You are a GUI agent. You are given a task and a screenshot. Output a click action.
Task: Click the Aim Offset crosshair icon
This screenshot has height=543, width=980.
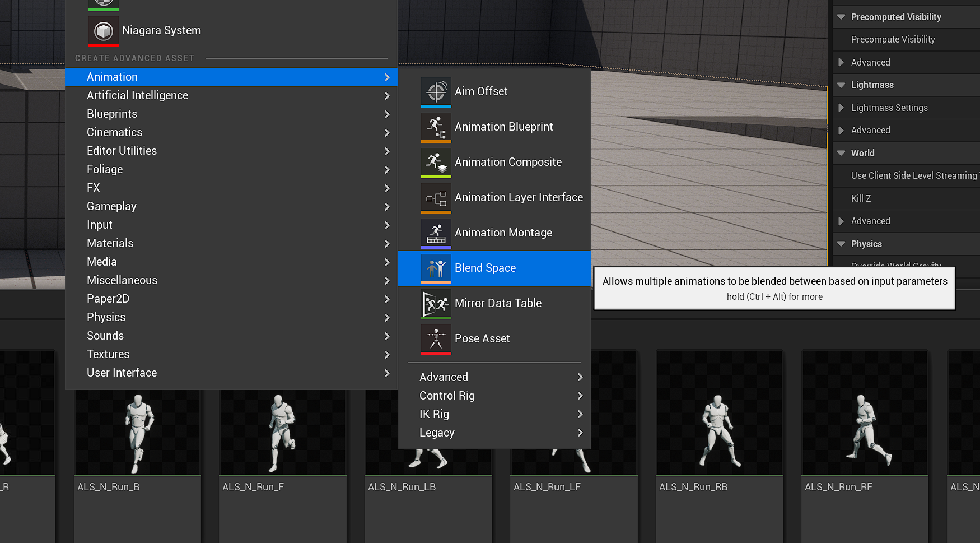436,91
